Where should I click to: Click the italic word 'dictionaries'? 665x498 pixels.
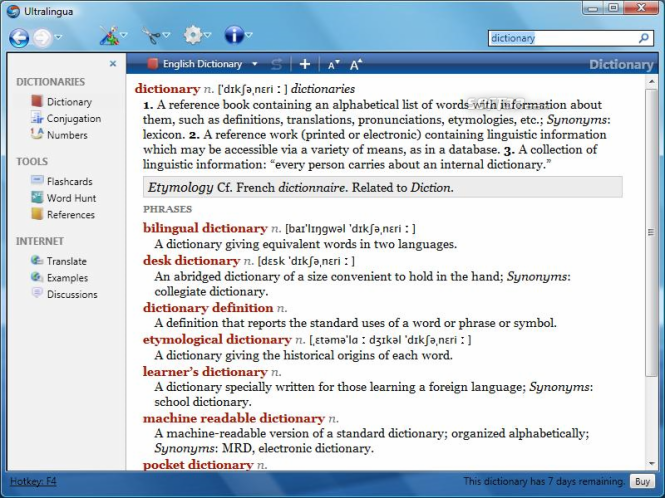pyautogui.click(x=323, y=89)
